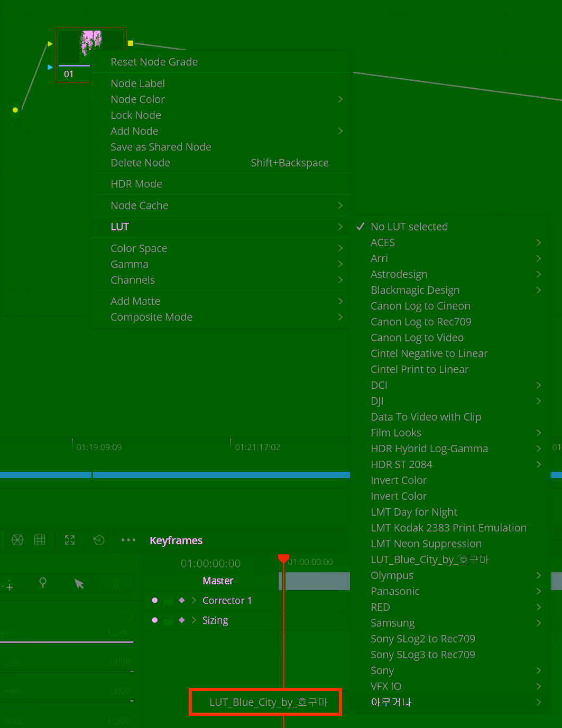Select the pin picker tool
This screenshot has width=562, height=728.
(x=43, y=583)
